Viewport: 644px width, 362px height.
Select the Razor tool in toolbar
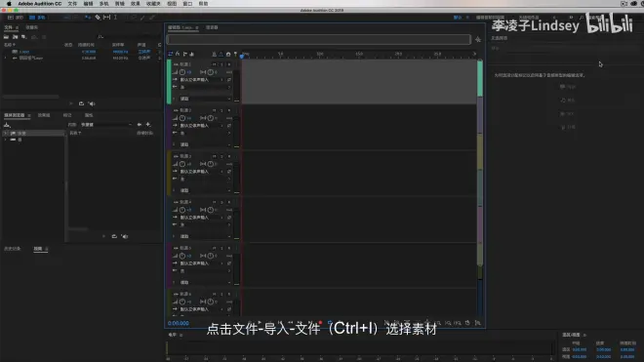click(x=98, y=18)
